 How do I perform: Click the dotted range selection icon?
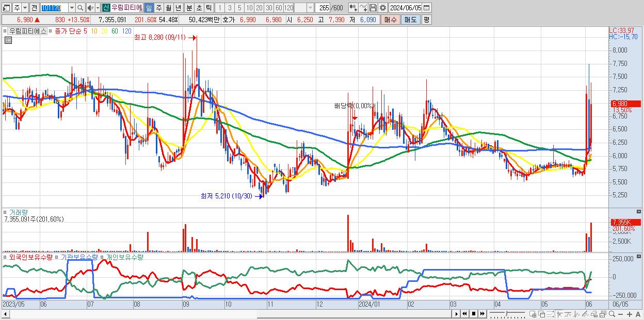point(550,314)
